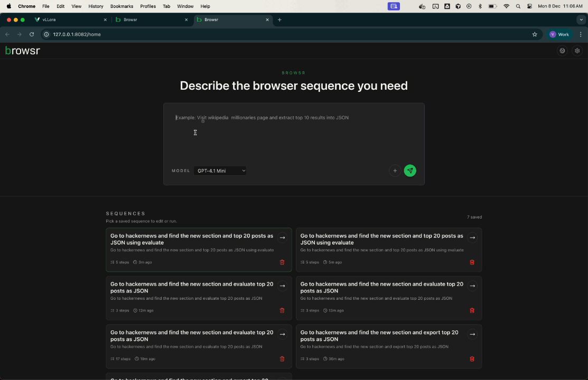The height and width of the screenshot is (380, 588).
Task: Click the prompt text area
Action: coord(294,132)
